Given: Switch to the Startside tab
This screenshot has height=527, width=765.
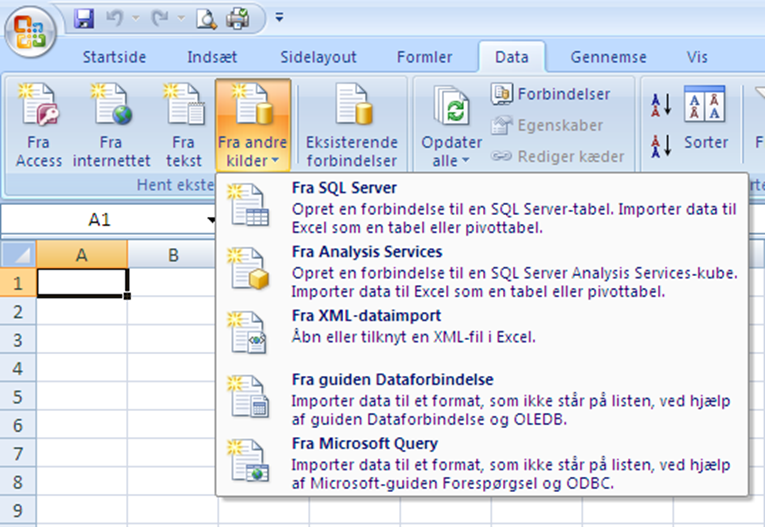Looking at the screenshot, I should [114, 57].
